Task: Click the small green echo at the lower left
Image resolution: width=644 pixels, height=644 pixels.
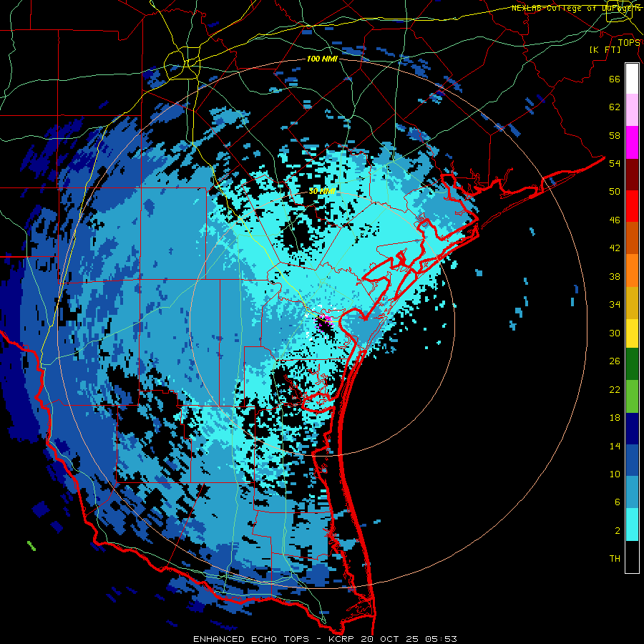Action: click(31, 546)
